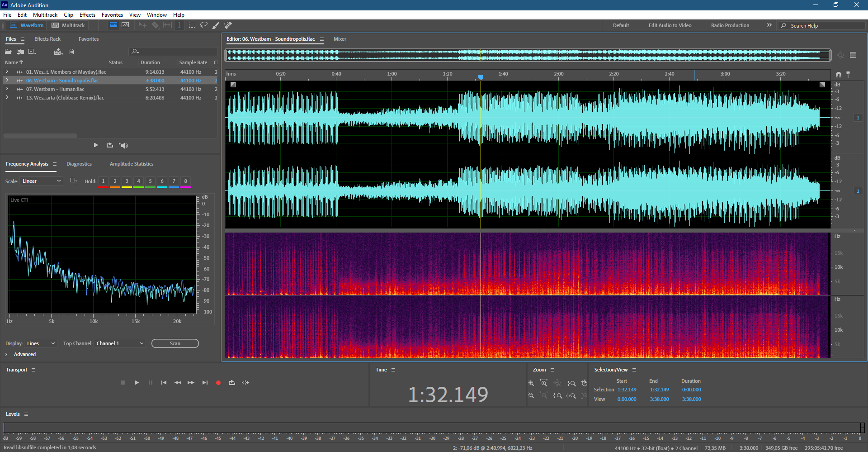Toggle Show Spectral Frequency Display
Viewport: 868px width, 452px height.
pos(113,25)
